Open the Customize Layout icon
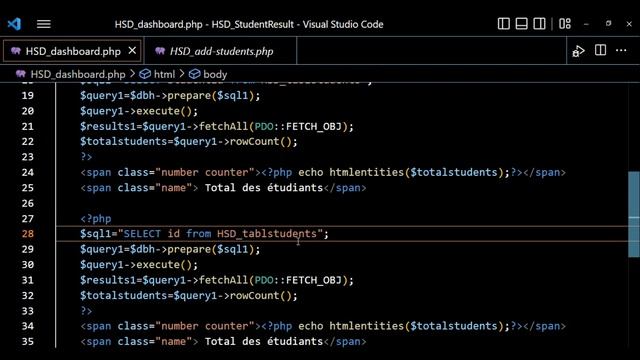This screenshot has height=360, width=640. 565,24
